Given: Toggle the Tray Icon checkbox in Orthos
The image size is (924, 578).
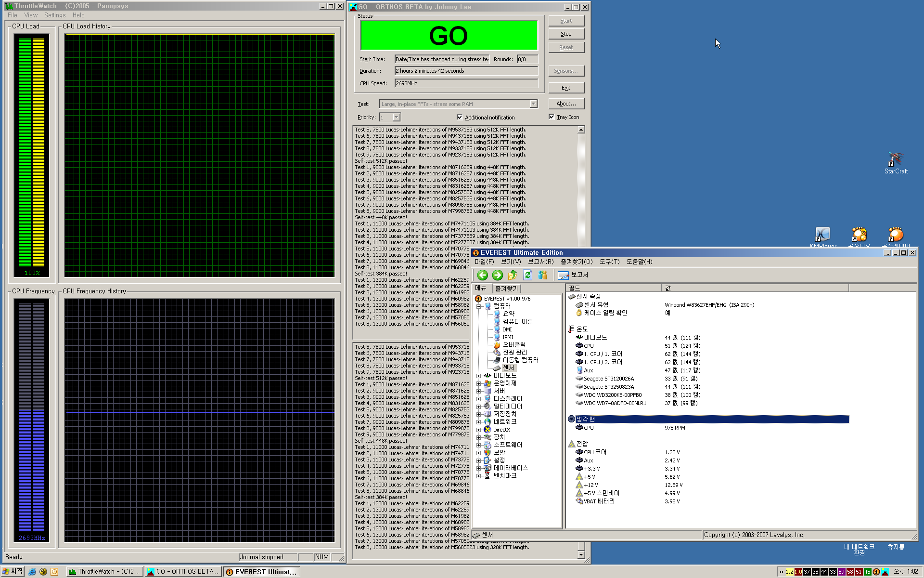Looking at the screenshot, I should click(552, 117).
